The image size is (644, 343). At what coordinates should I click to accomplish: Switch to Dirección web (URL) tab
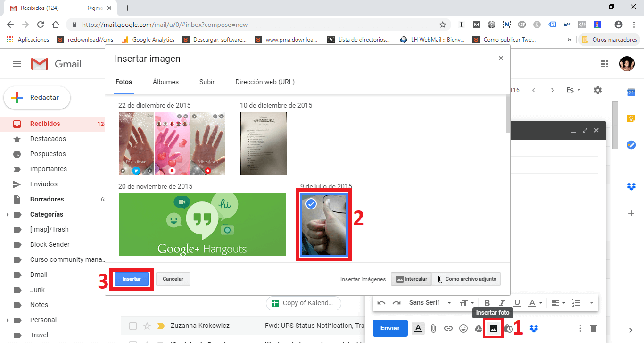(x=265, y=82)
